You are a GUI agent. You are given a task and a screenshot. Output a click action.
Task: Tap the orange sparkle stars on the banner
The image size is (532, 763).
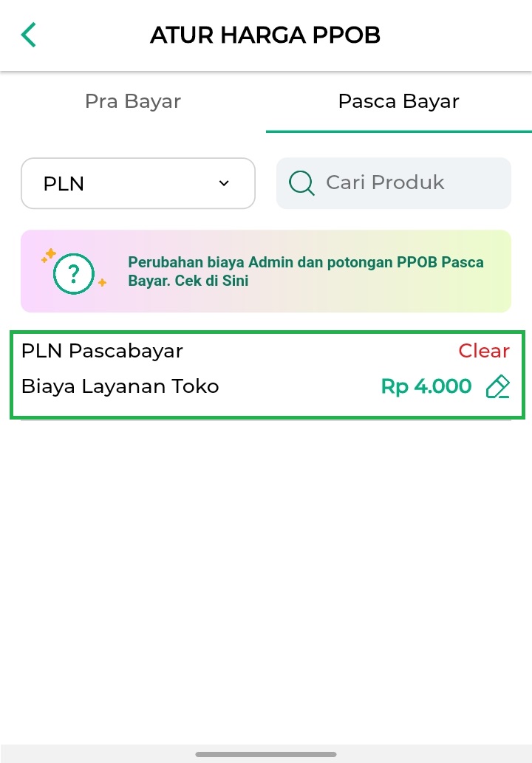tap(49, 255)
